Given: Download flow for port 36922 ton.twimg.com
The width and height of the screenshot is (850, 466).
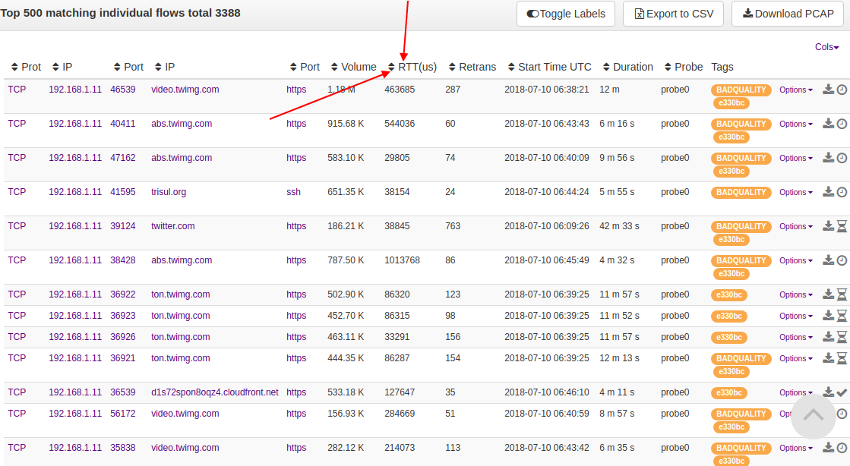Looking at the screenshot, I should (x=828, y=295).
